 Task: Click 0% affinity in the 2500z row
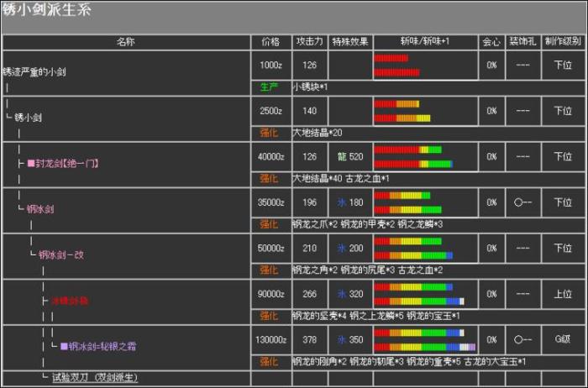491,111
